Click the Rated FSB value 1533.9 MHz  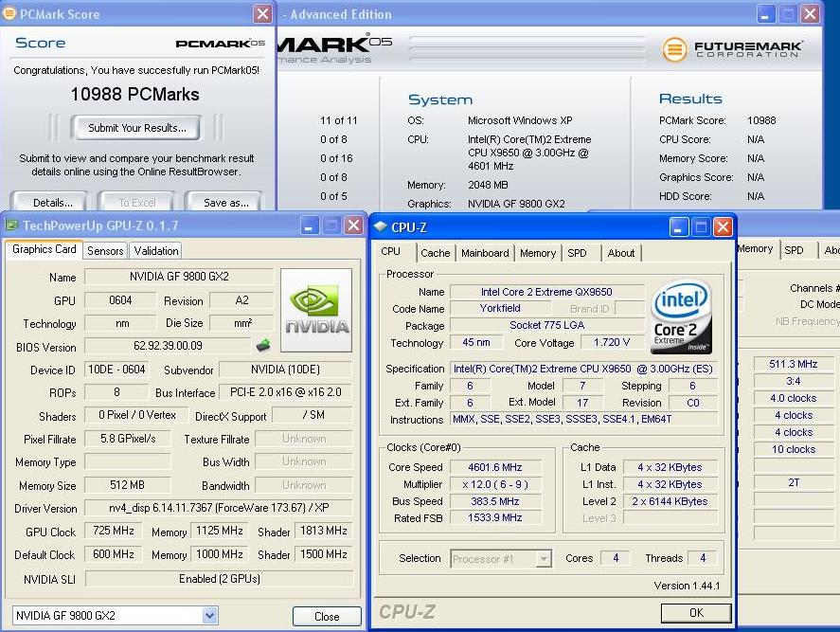coord(495,517)
